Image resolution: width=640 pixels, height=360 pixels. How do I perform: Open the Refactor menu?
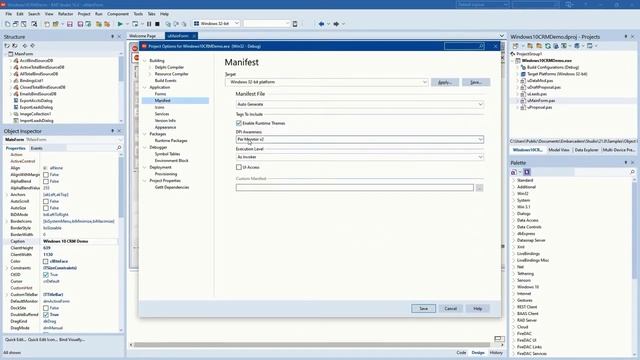click(x=65, y=14)
